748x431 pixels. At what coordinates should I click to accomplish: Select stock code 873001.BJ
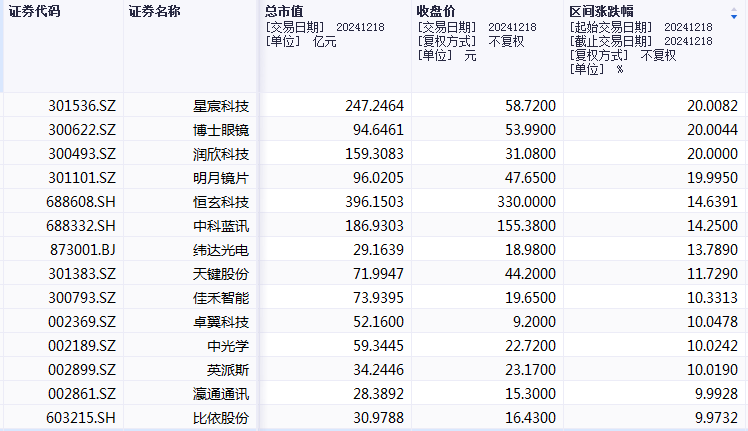tap(83, 250)
